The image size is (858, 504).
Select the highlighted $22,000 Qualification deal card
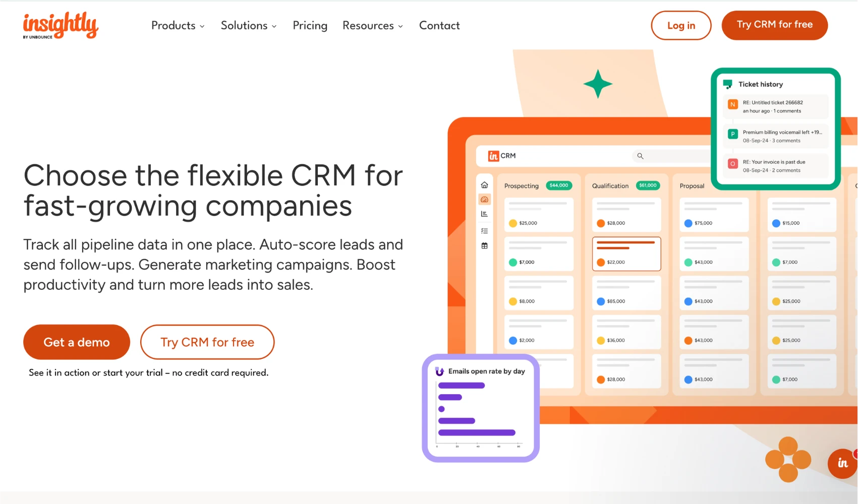click(626, 254)
